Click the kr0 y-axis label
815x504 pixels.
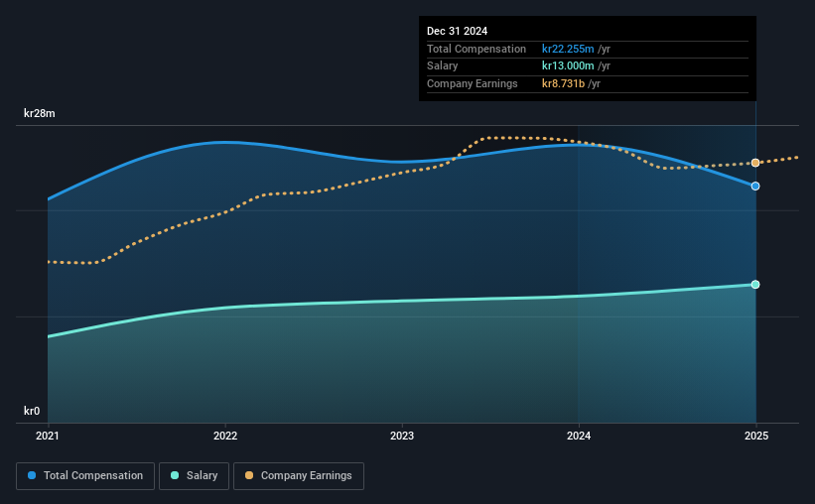[32, 411]
